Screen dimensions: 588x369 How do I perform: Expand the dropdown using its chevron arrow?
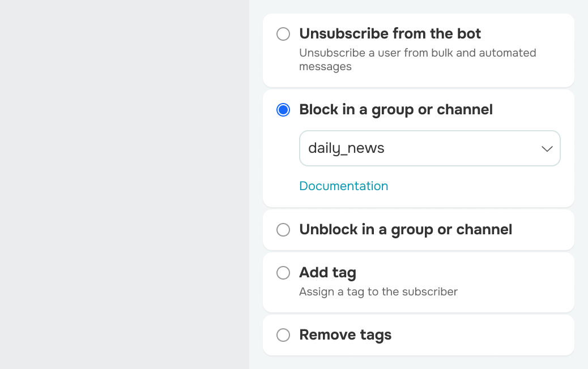pyautogui.click(x=547, y=149)
